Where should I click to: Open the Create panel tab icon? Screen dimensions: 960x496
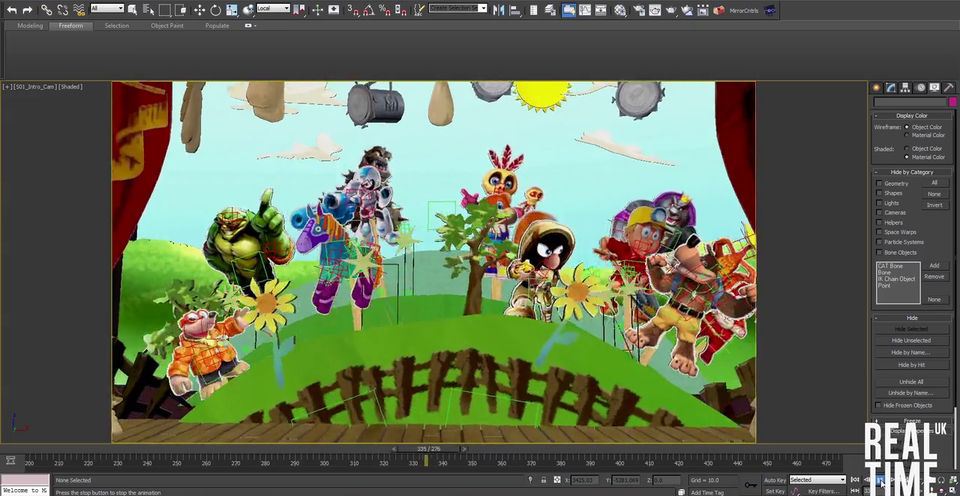point(876,88)
